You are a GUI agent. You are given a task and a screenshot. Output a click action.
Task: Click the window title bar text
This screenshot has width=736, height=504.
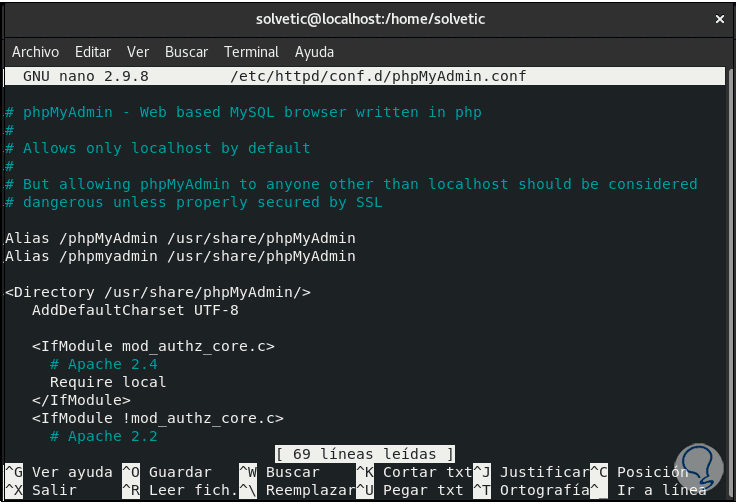[367, 19]
